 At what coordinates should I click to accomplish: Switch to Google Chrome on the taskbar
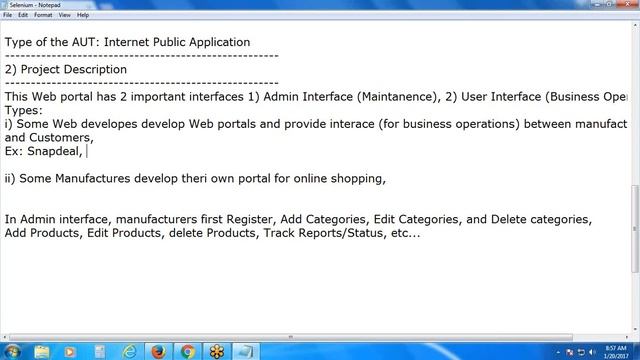187,352
